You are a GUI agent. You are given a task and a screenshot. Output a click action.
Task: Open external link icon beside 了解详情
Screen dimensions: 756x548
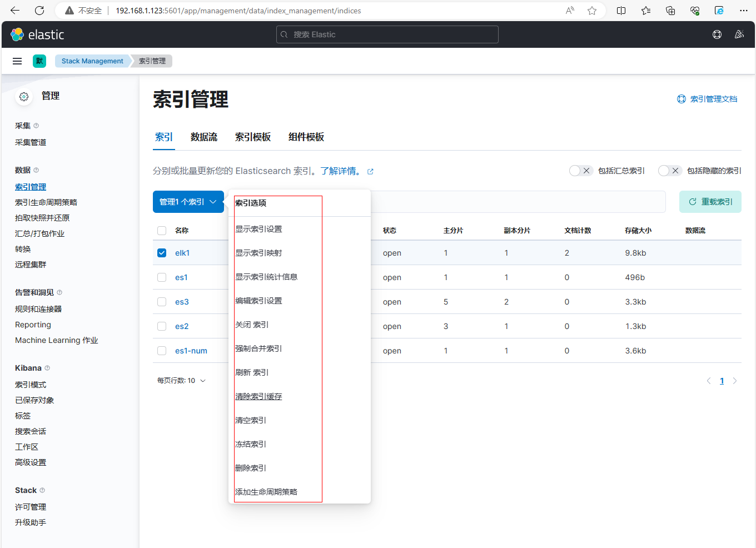[x=370, y=172]
